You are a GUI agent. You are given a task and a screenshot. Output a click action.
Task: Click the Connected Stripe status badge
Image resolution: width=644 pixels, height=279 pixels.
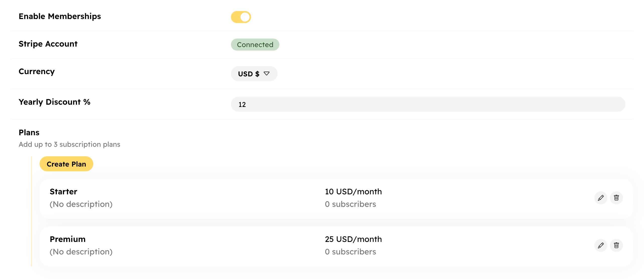click(x=255, y=45)
